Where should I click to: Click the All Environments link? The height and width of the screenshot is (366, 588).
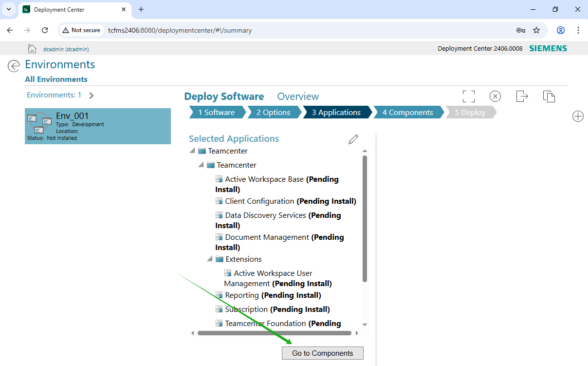coord(56,79)
